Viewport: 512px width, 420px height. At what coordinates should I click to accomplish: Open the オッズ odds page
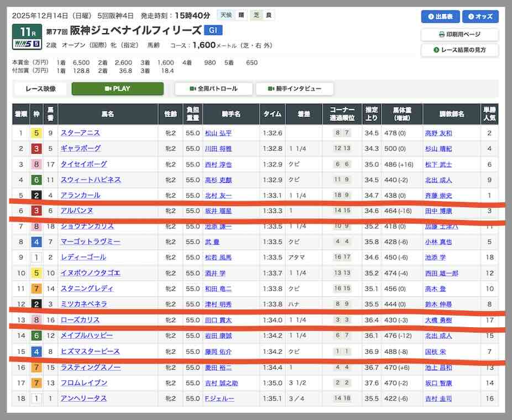480,17
